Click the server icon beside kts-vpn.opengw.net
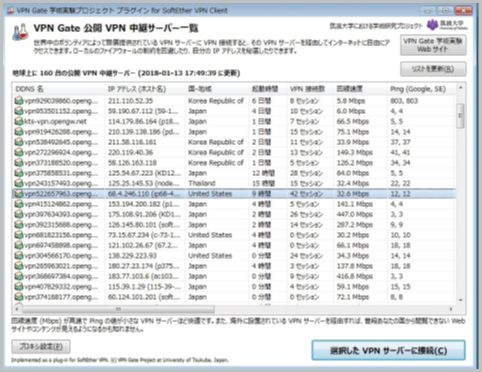The image size is (482, 372). [19, 121]
